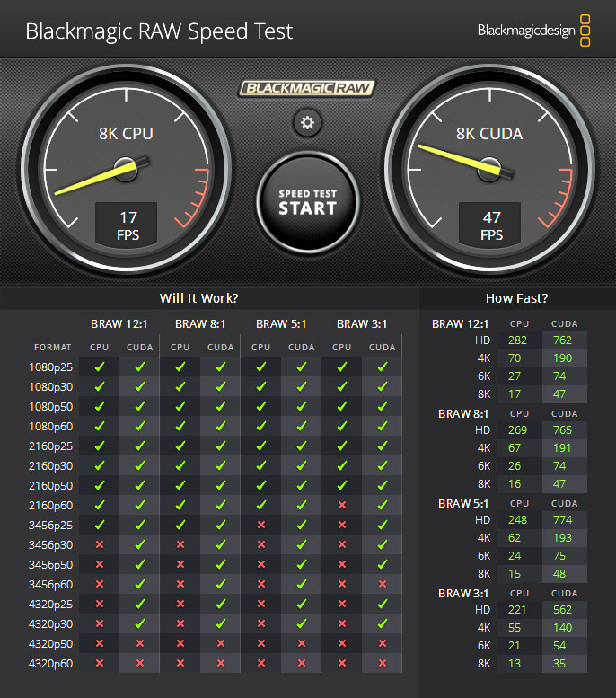Click the '1080p25' format row label

51,367
